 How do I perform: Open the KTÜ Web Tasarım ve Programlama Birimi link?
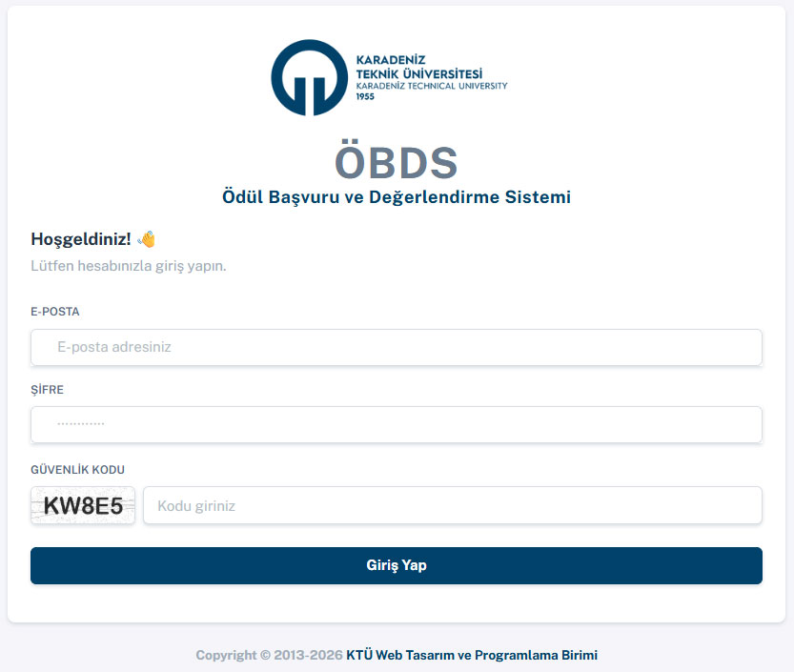tap(472, 655)
